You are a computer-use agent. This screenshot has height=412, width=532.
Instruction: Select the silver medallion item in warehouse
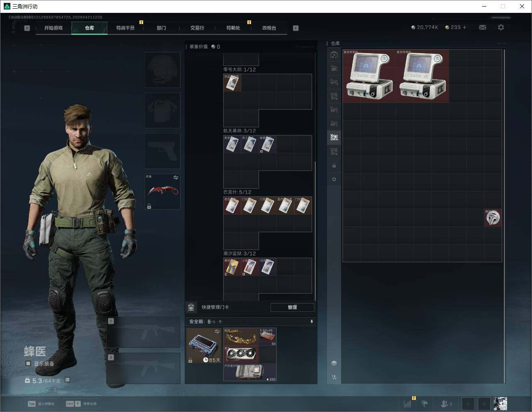click(x=493, y=218)
